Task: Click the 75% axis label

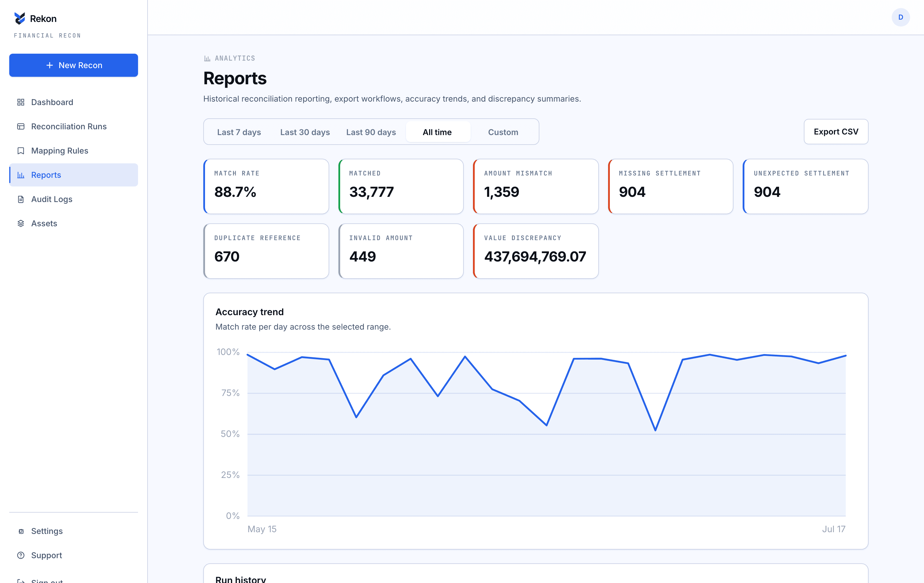Action: [230, 393]
